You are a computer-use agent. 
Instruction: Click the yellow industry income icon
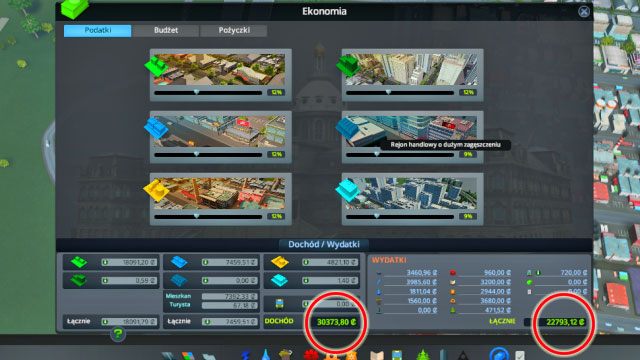[280, 262]
